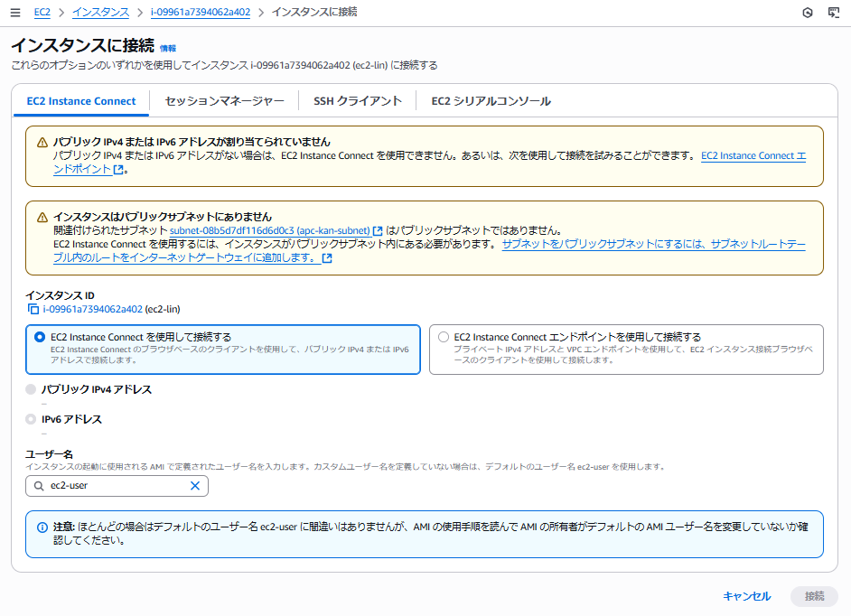The height and width of the screenshot is (616, 851).
Task: Select IPv6 アドレス radio button
Action: (31, 419)
